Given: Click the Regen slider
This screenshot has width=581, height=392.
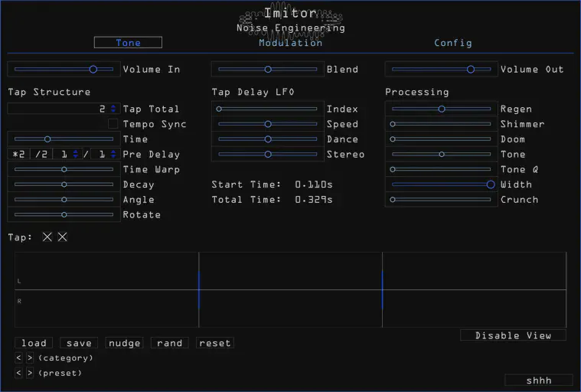Looking at the screenshot, I should (442, 109).
